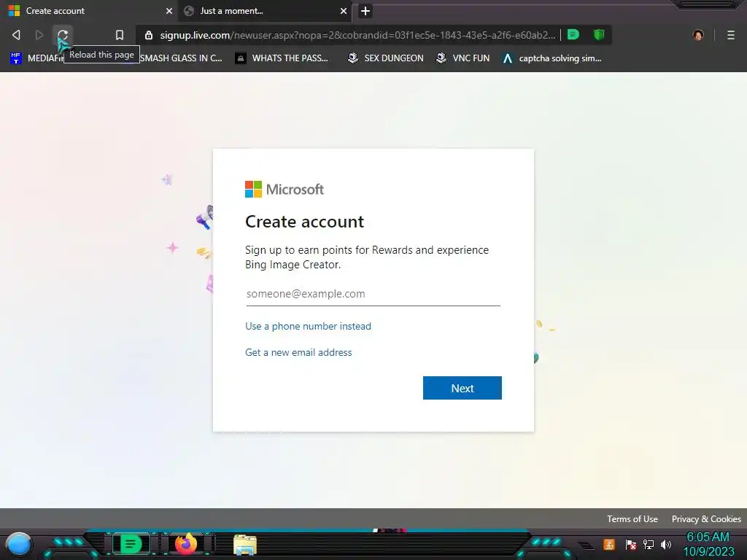Click the forward navigation arrow
The image size is (747, 560).
click(39, 35)
